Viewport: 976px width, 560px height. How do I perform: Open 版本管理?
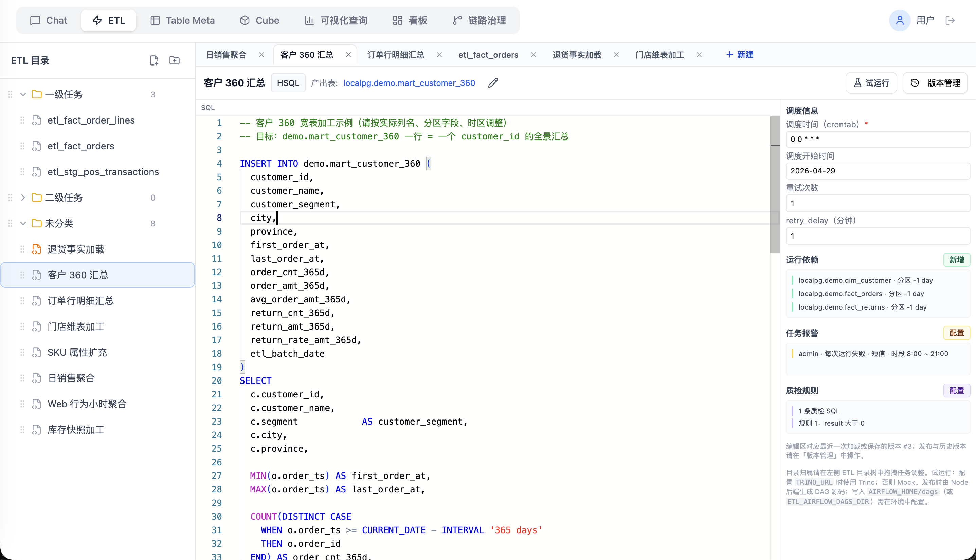935,83
